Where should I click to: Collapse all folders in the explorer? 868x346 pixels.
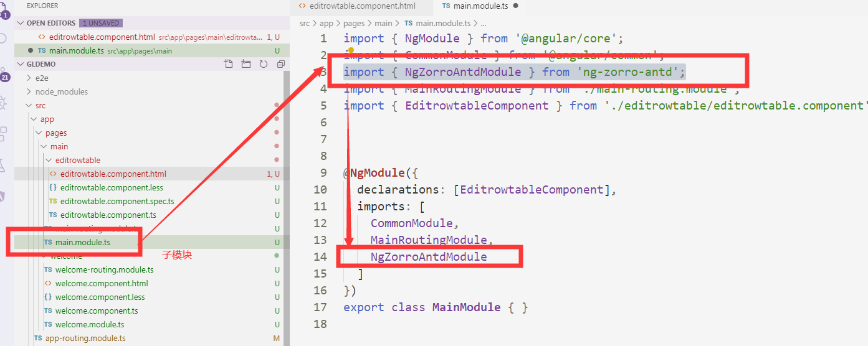[280, 64]
